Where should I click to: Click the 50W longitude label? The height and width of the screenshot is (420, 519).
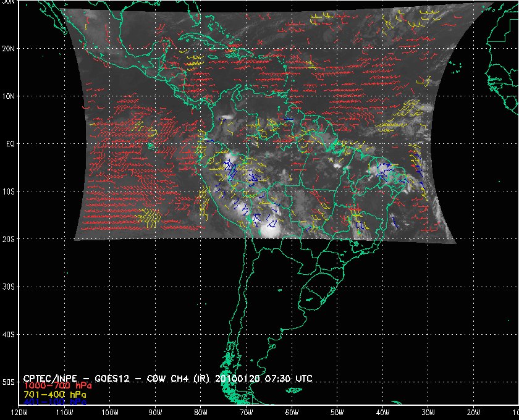[x=337, y=413]
